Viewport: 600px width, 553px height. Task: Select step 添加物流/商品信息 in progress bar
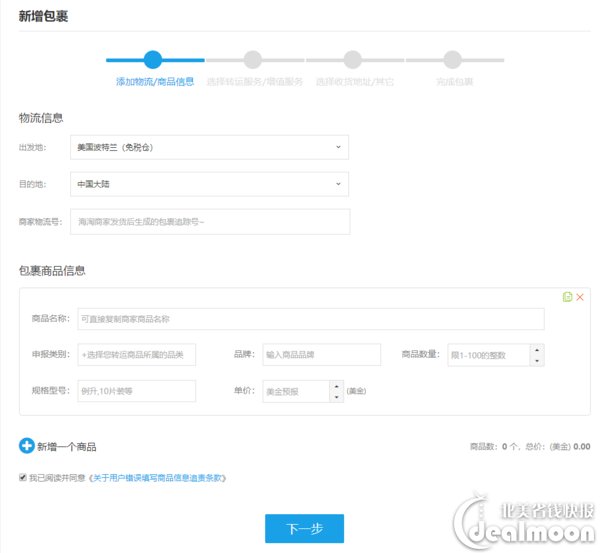(x=155, y=82)
